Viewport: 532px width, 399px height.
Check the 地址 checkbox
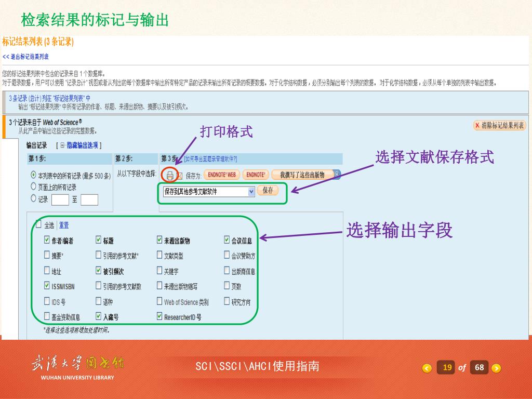point(47,270)
